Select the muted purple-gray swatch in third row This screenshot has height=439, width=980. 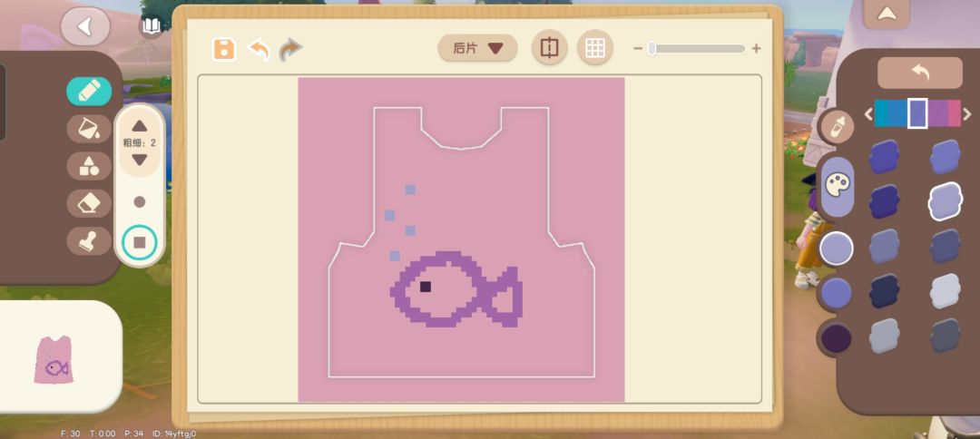click(x=885, y=246)
